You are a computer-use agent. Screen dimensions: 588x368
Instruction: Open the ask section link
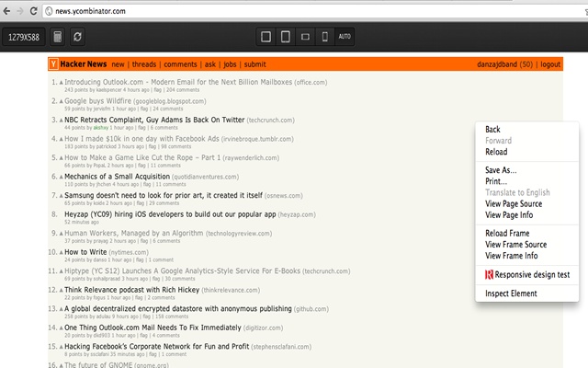[210, 64]
